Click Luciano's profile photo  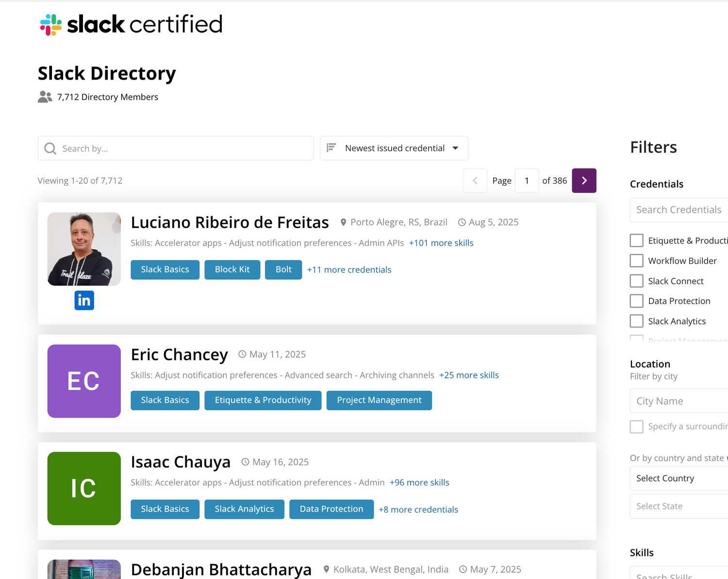tap(84, 249)
